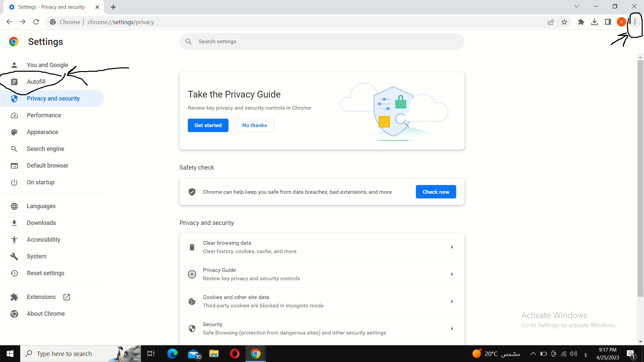This screenshot has width=644, height=362.
Task: Click the shield icon beside Security row
Action: click(192, 328)
